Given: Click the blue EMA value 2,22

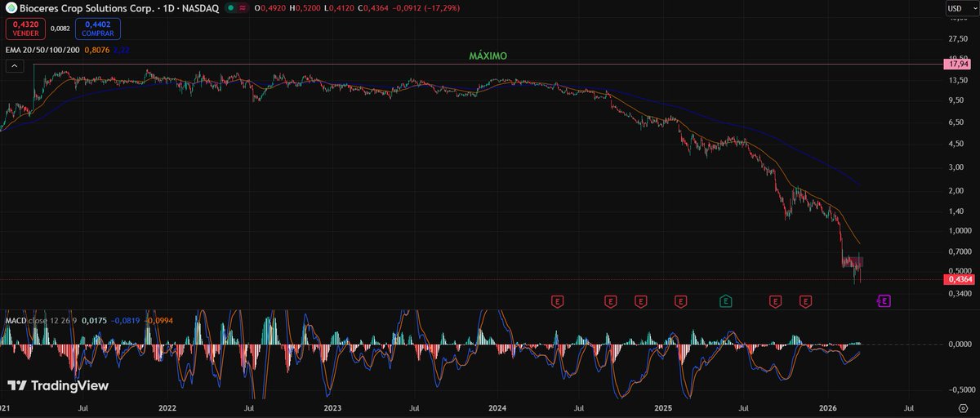Looking at the screenshot, I should click(x=120, y=50).
